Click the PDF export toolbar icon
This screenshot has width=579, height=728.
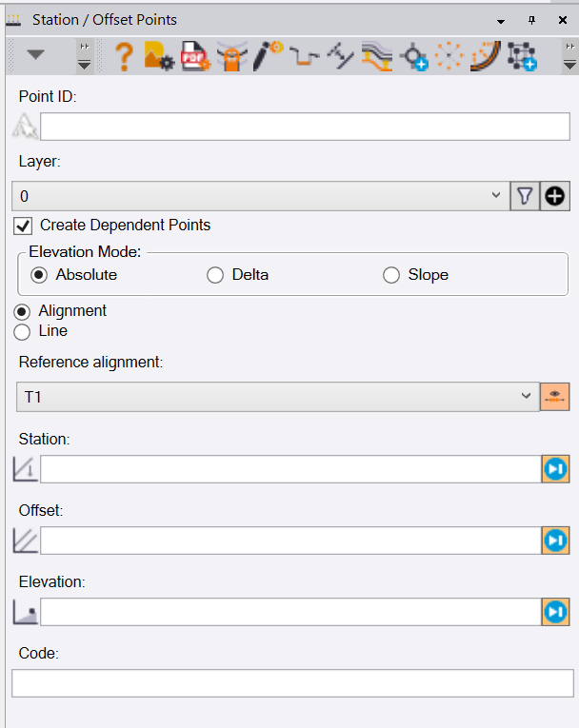point(195,57)
